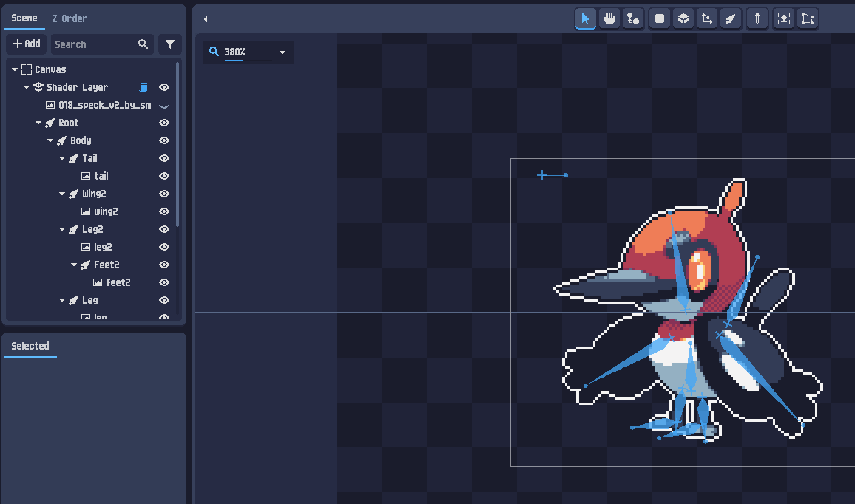
Task: Select the mesh vertices path tool
Action: (x=808, y=18)
